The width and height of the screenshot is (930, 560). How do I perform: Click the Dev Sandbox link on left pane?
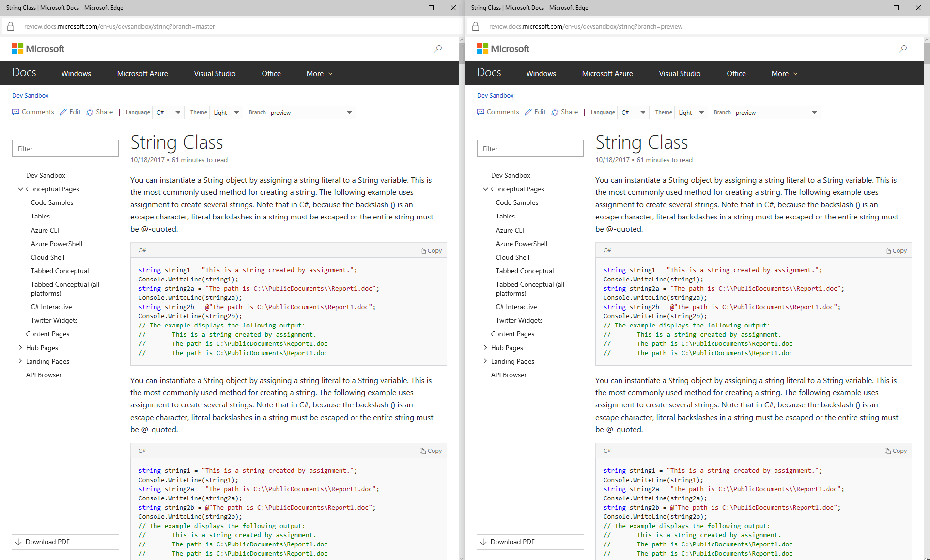click(x=45, y=175)
